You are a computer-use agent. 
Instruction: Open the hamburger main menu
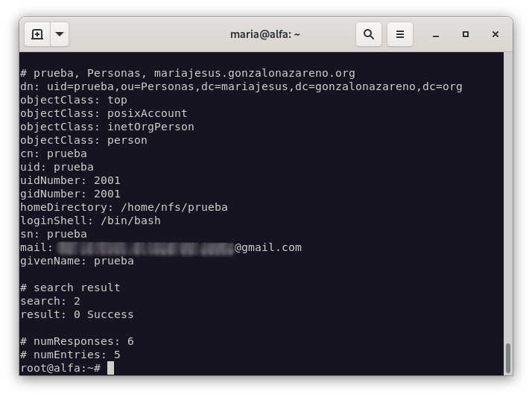click(x=400, y=34)
